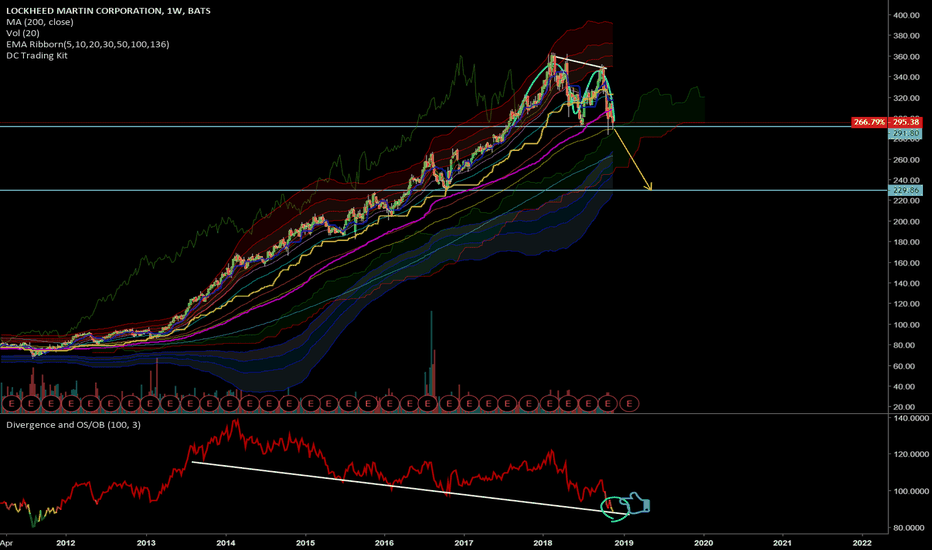
Task: Click the 160.00 price axis label
Action: pyautogui.click(x=906, y=263)
